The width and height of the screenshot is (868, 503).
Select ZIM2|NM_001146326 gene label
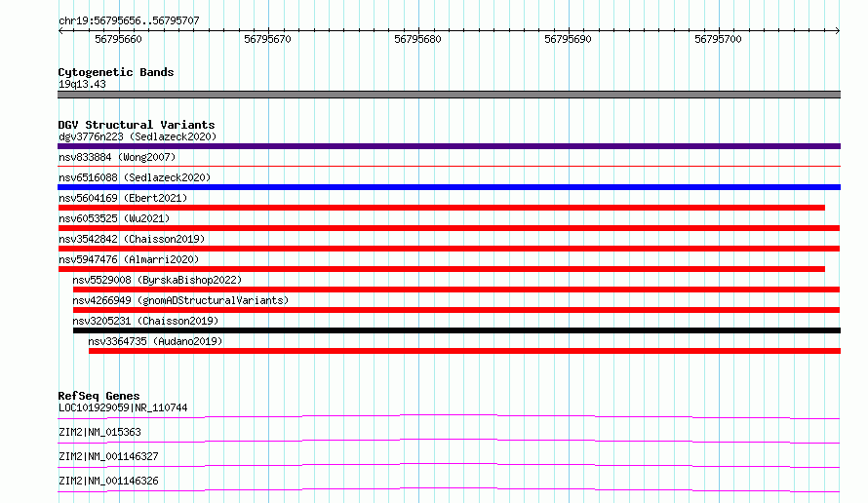(x=108, y=481)
